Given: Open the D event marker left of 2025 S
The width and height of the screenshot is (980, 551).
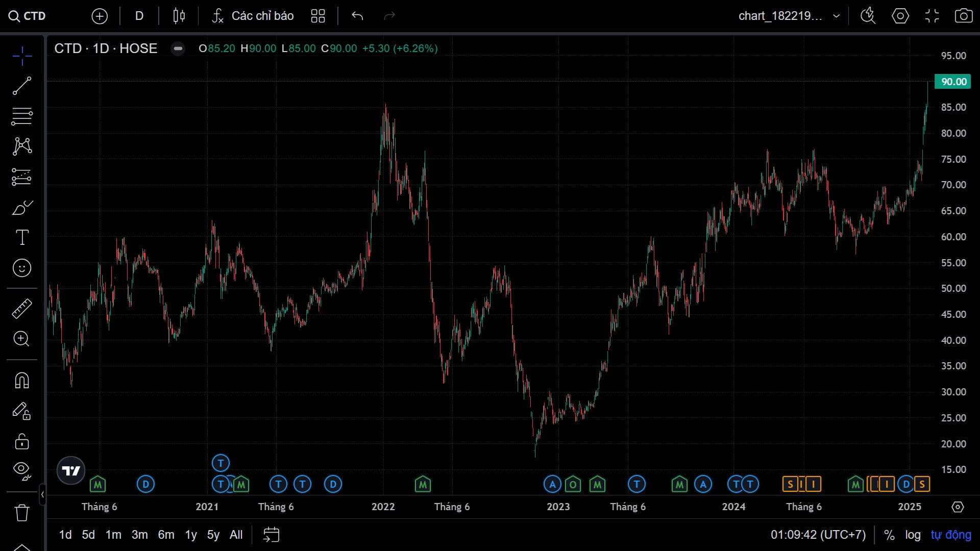Looking at the screenshot, I should pos(906,484).
